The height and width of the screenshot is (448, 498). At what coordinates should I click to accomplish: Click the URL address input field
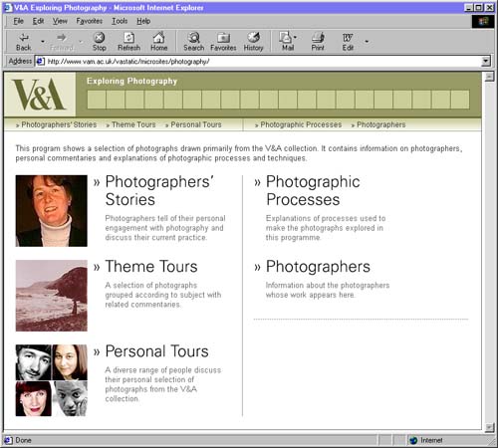pos(262,61)
